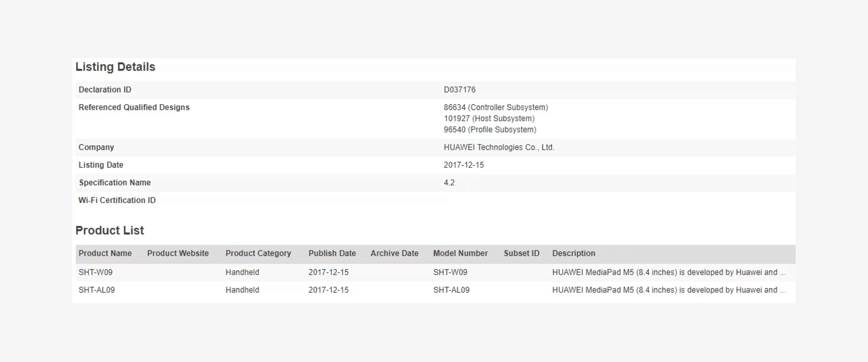Select product name SHT-AL09
Image resolution: width=868 pixels, height=362 pixels.
(x=96, y=290)
